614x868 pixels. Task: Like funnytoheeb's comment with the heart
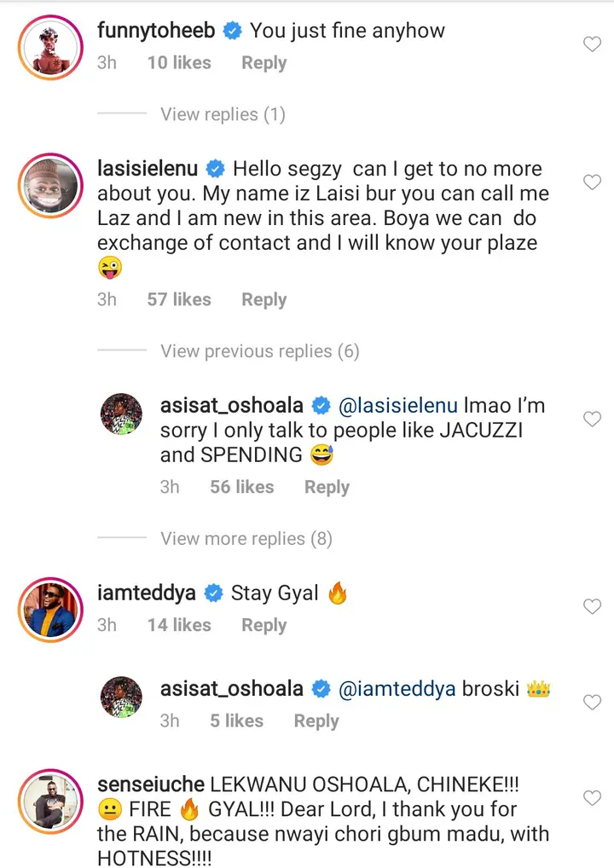[x=592, y=44]
